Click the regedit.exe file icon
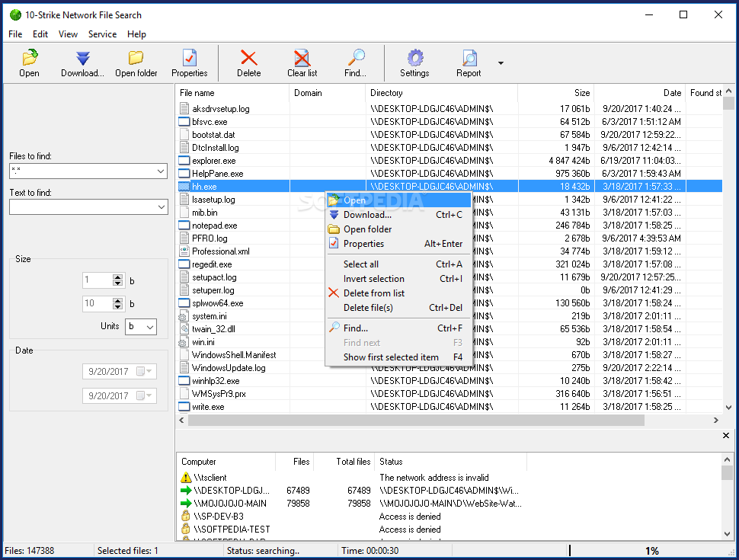Screen dimensions: 739x560 point(184,264)
